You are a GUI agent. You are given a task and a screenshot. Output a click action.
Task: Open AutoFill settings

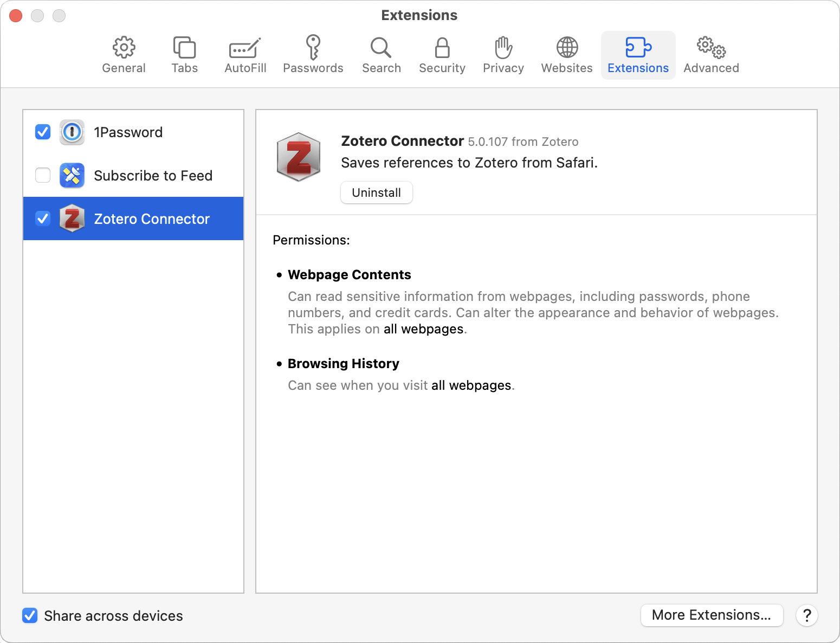coord(245,55)
